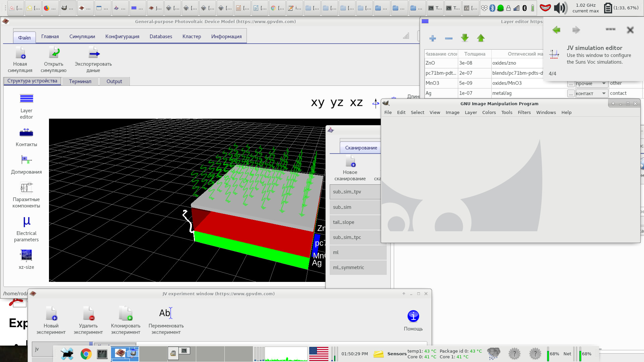Open the Databases ribbon tab
The width and height of the screenshot is (644, 362).
tap(161, 37)
